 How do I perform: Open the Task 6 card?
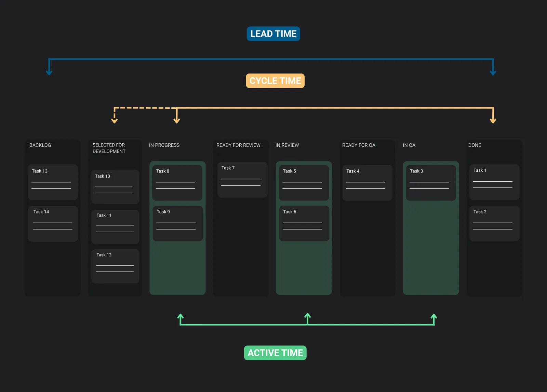[304, 223]
